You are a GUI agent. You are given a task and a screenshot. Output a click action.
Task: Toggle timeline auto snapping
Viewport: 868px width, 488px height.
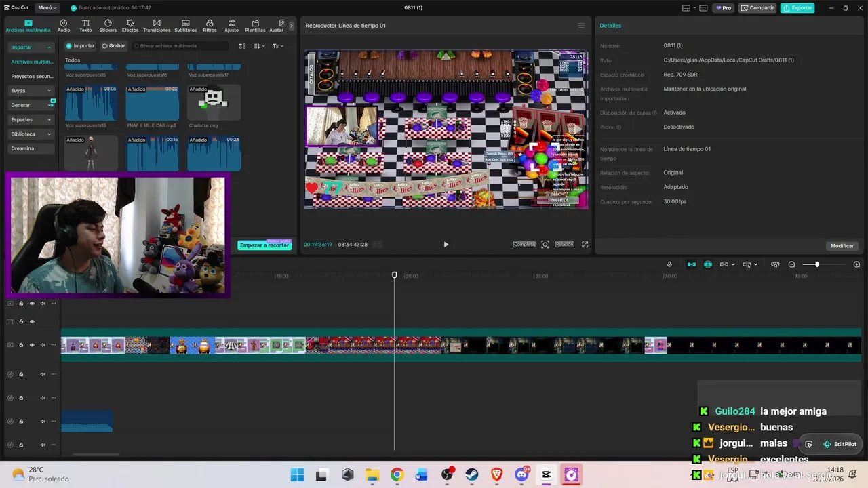pyautogui.click(x=708, y=264)
